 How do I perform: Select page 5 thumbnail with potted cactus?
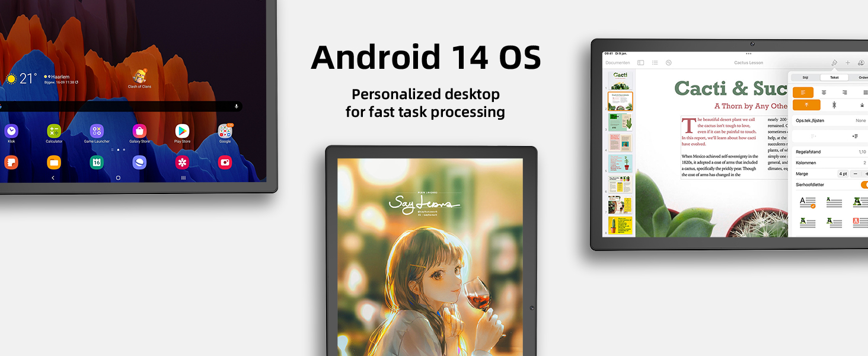[x=620, y=163]
